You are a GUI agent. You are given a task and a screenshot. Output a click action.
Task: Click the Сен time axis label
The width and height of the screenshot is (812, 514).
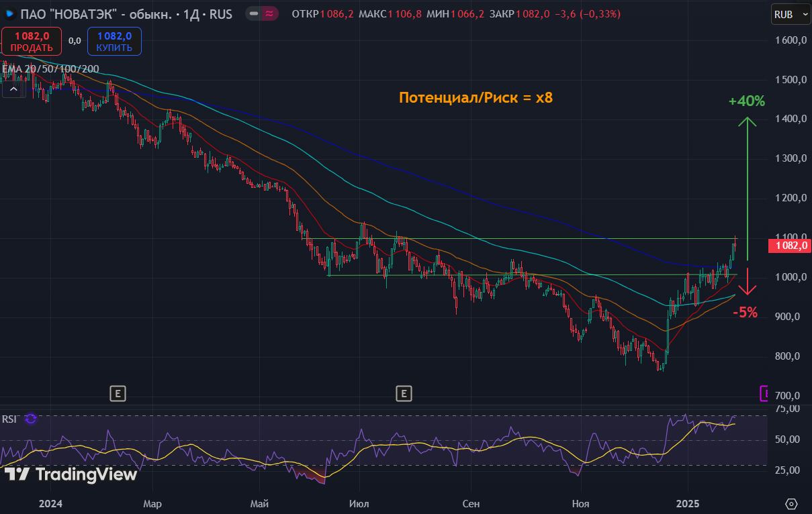471,503
